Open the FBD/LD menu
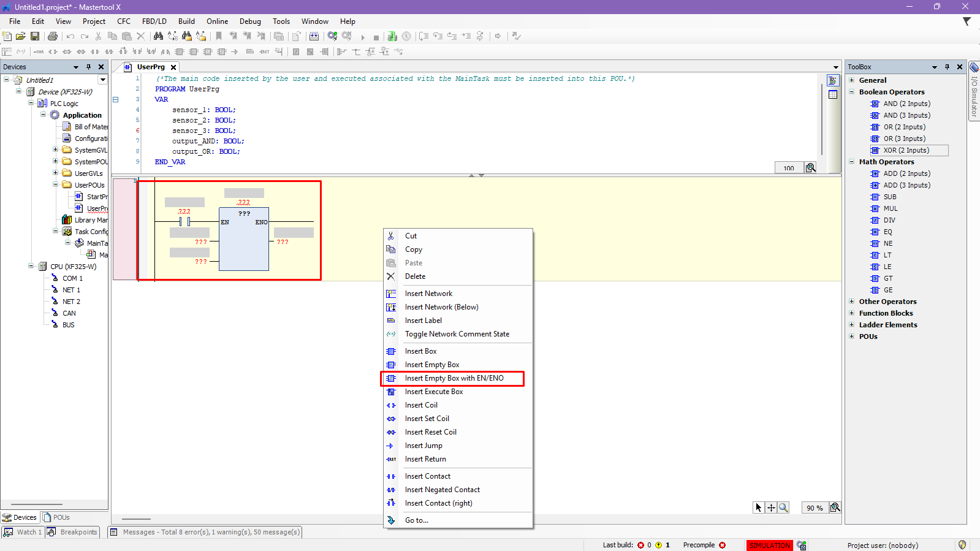 pyautogui.click(x=154, y=21)
